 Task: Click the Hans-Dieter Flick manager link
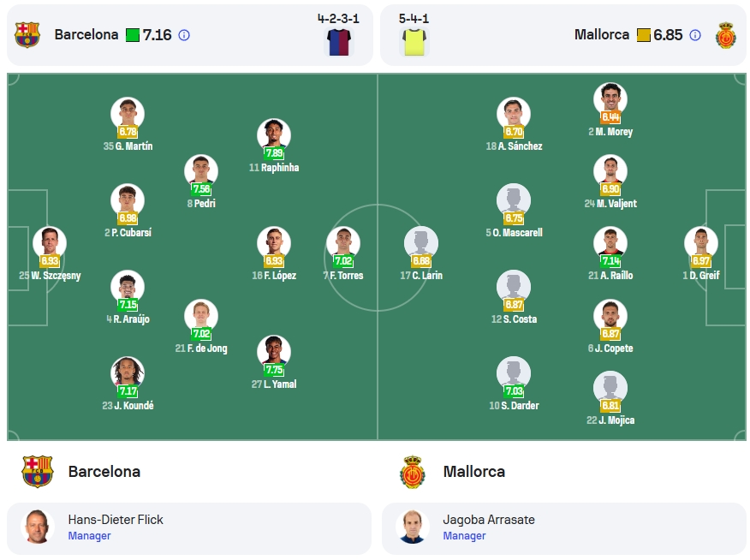click(x=116, y=520)
